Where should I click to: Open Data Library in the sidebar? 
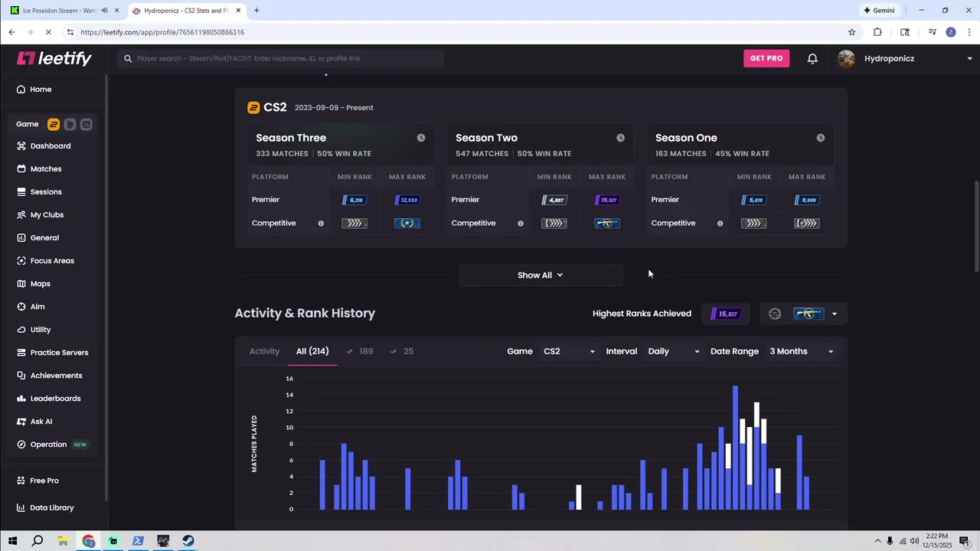point(51,507)
